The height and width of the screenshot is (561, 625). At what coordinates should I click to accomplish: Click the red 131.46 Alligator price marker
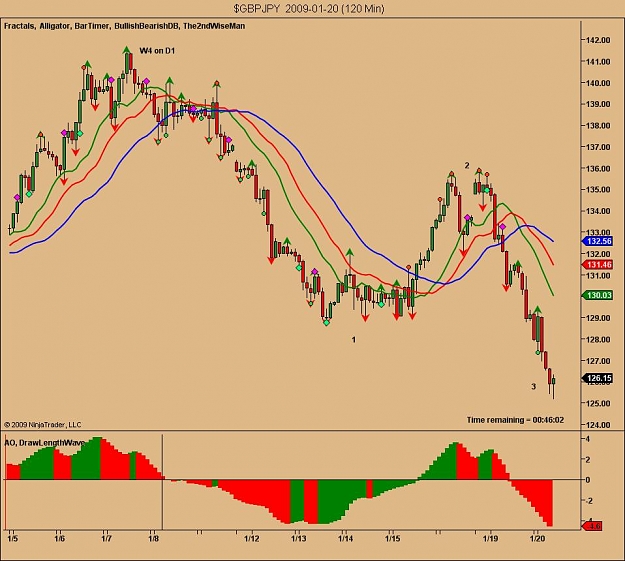[x=597, y=265]
